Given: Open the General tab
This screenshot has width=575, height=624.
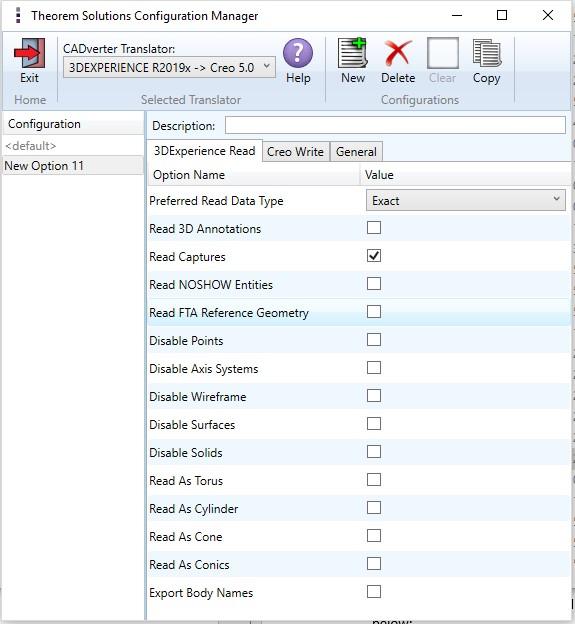Looking at the screenshot, I should [356, 152].
